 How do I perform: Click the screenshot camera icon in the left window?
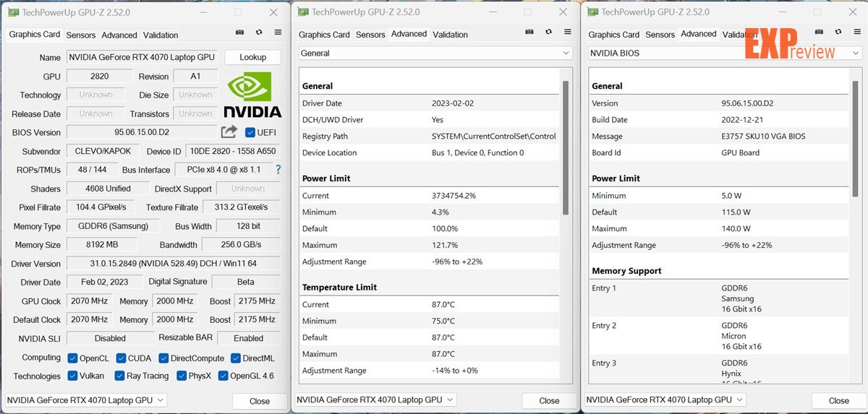click(239, 33)
